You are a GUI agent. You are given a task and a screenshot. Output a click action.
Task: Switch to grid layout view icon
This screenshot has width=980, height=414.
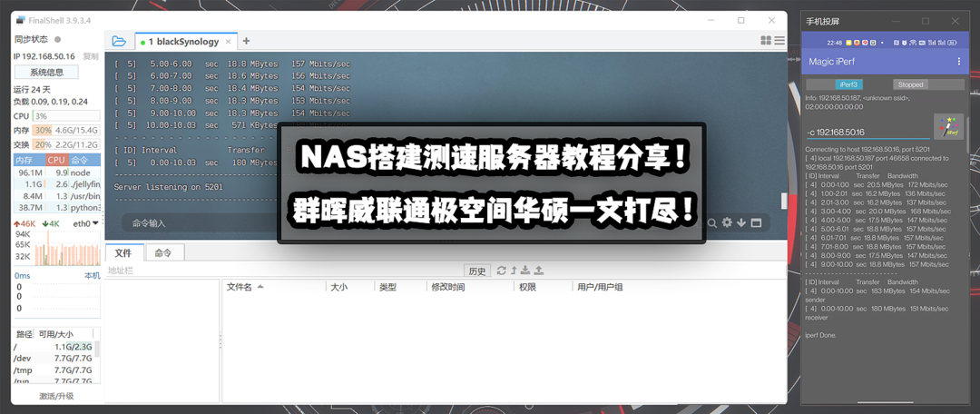pos(766,41)
